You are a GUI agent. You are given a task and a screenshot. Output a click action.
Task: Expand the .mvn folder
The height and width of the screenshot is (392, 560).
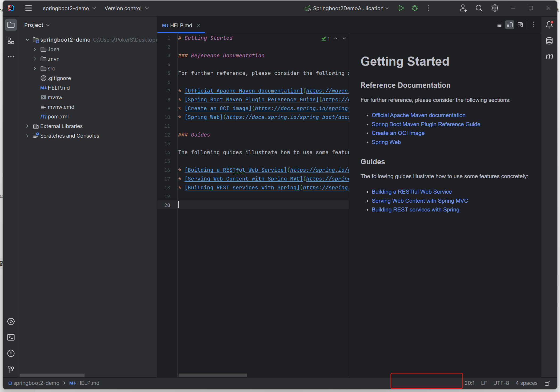click(35, 59)
